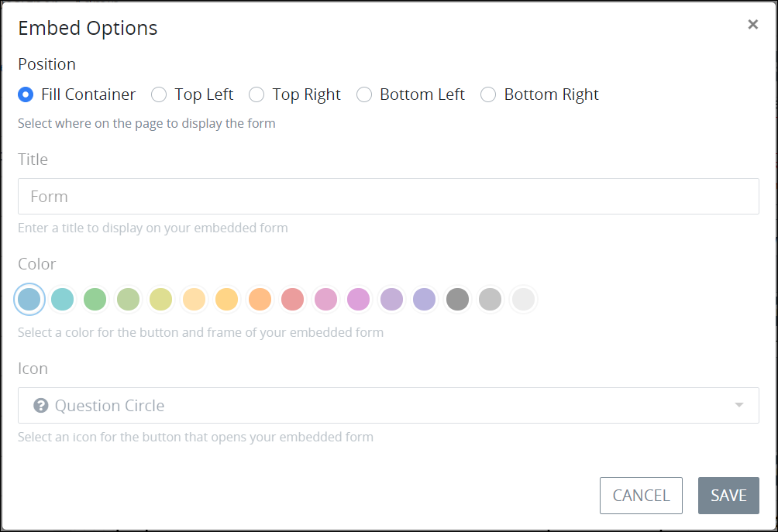
Task: Choose the red color swatch
Action: pyautogui.click(x=293, y=300)
